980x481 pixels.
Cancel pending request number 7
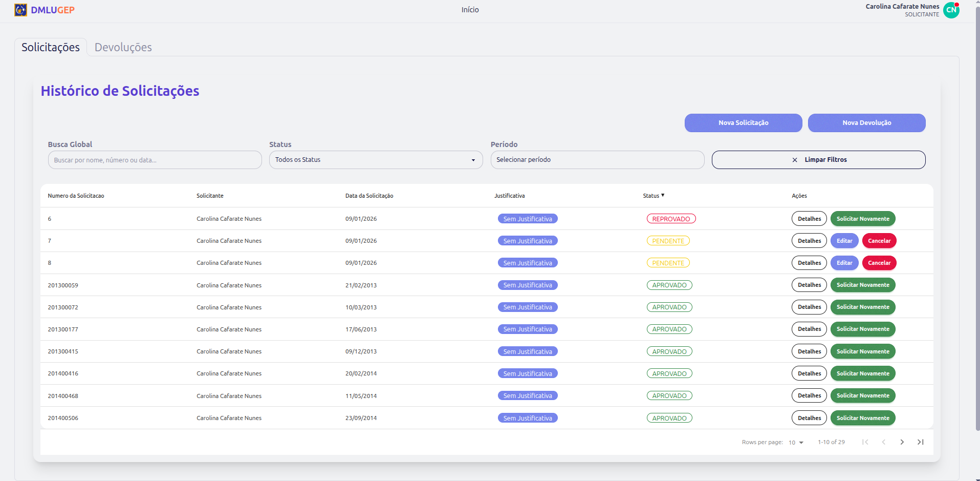pos(879,241)
